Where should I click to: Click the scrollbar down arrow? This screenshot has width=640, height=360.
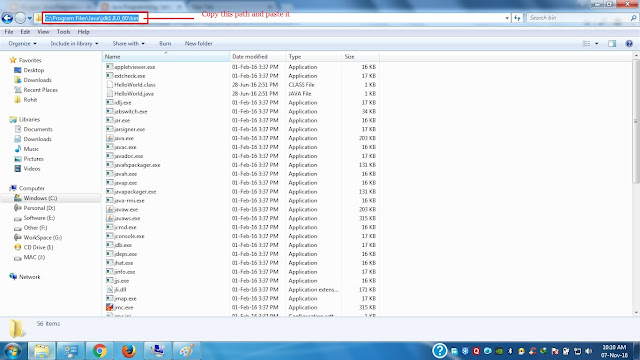tap(636, 313)
